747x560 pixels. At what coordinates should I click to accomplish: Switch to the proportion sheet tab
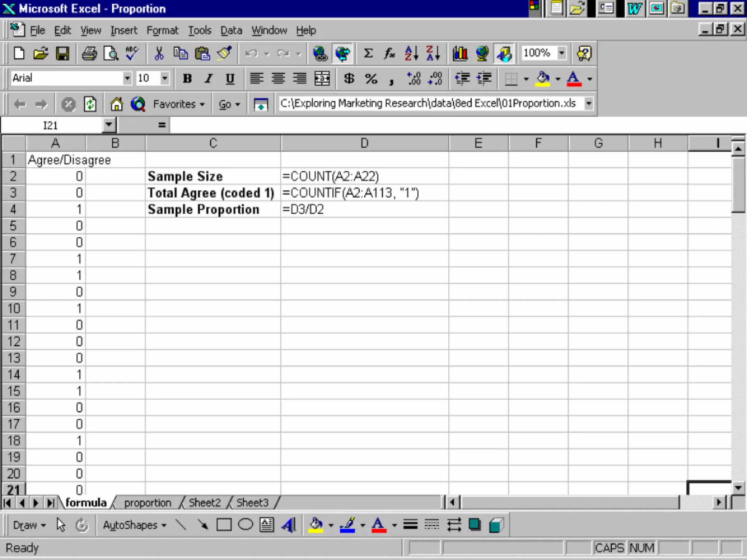(x=147, y=503)
